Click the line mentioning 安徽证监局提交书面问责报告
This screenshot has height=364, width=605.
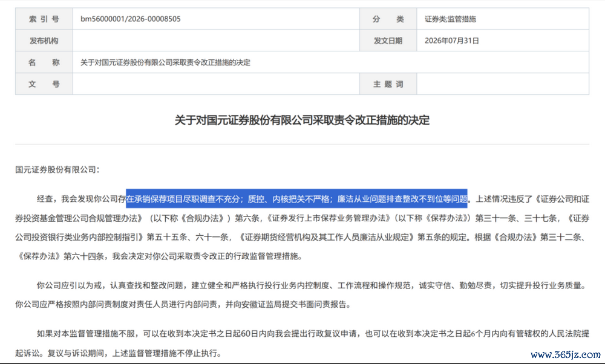point(184,304)
